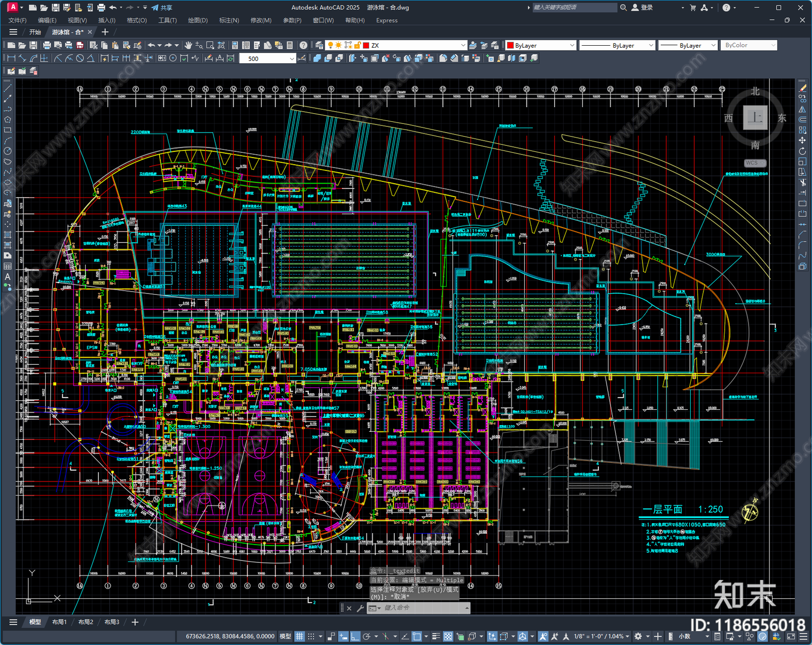
Task: Select the Linear dimension tool
Action: 11,58
